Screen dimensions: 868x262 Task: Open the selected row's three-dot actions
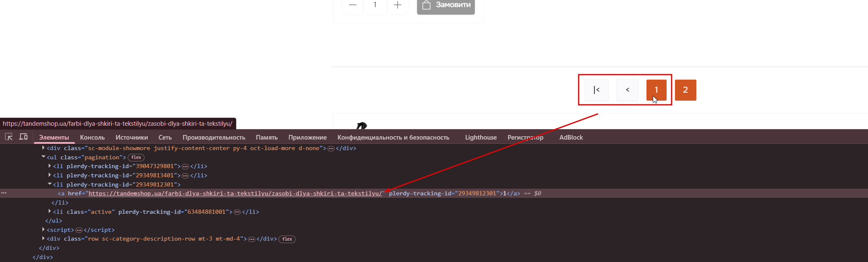pos(4,193)
